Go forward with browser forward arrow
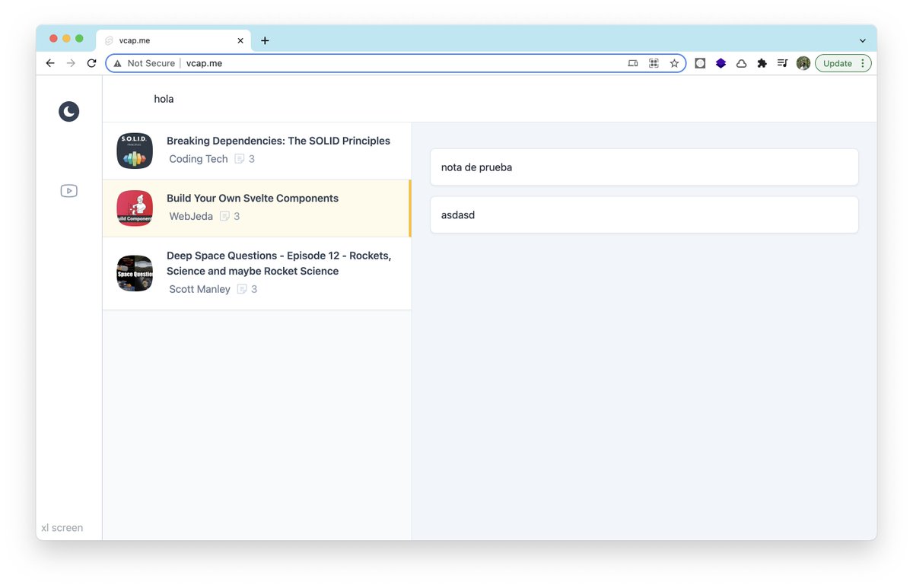 coord(71,63)
